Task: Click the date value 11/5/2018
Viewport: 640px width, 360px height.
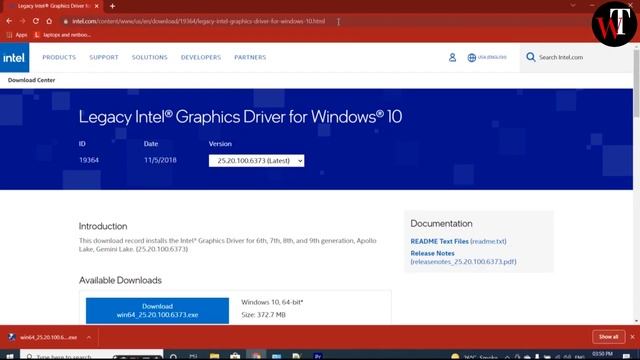Action: pyautogui.click(x=160, y=160)
